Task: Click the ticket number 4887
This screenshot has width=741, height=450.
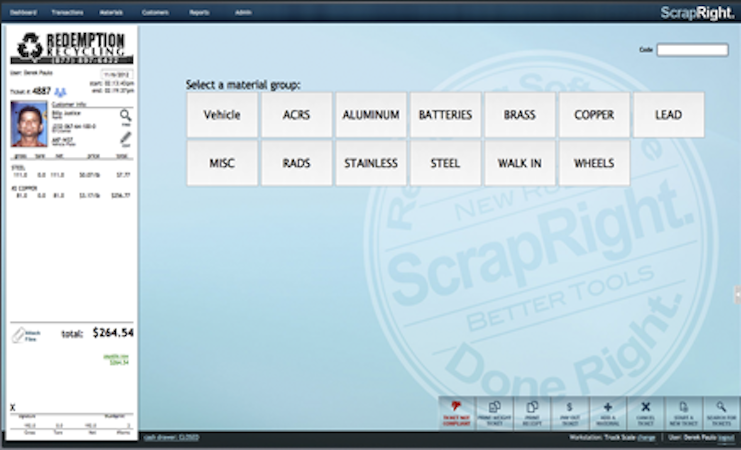Action: tap(42, 91)
